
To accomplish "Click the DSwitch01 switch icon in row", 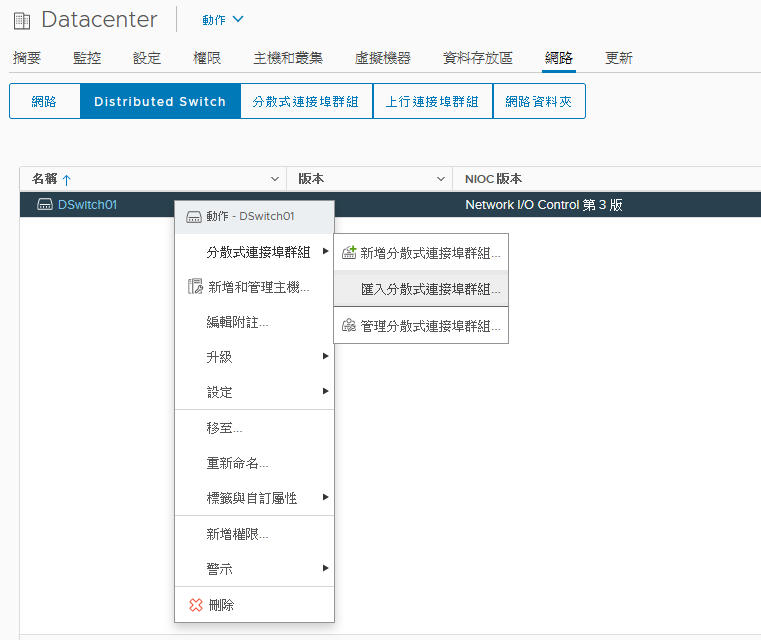I will pyautogui.click(x=45, y=204).
